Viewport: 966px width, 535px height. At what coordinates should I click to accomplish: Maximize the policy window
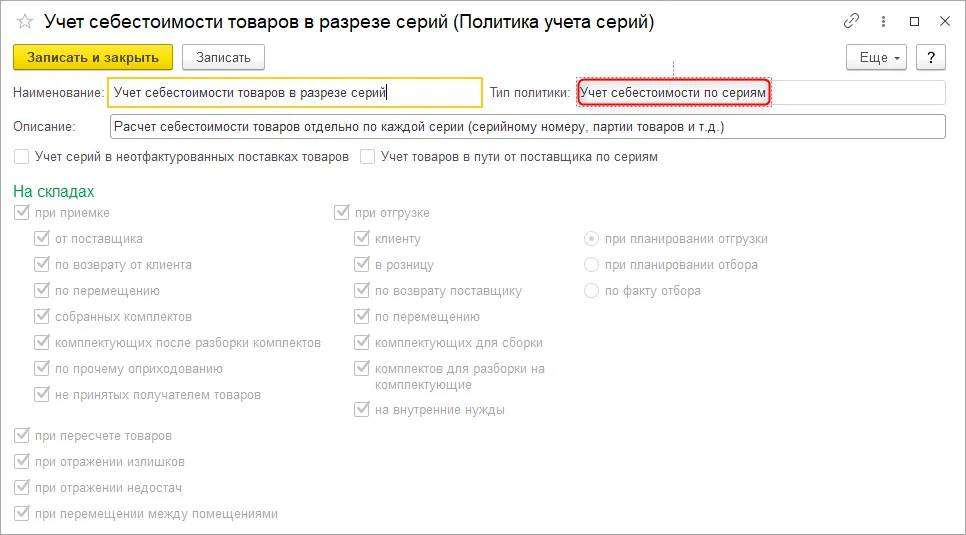coord(914,22)
